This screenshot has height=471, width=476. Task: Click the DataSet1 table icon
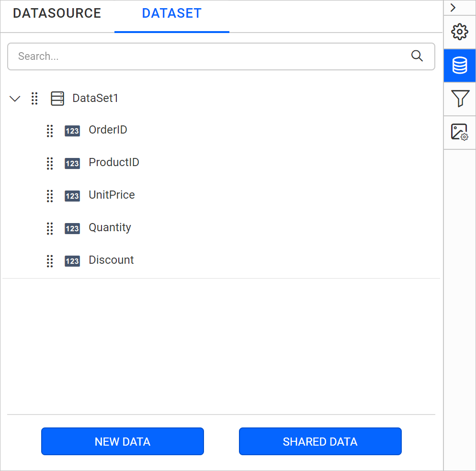click(57, 98)
